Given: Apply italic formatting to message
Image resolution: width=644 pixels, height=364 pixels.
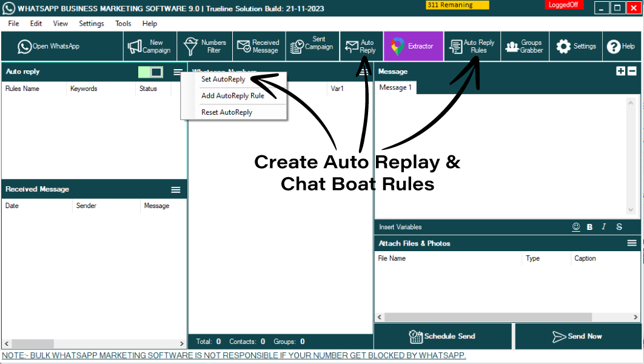Looking at the screenshot, I should pos(604,227).
